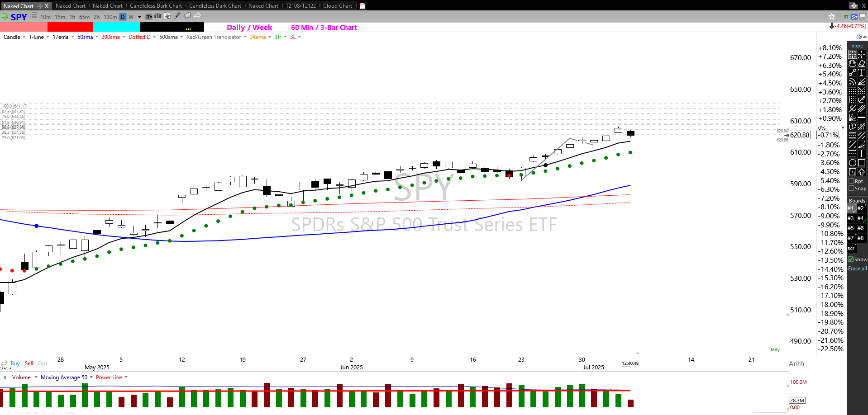Screen dimensions: 868x415
Task: Click the add-table grid icon with plus
Action: (x=167, y=16)
